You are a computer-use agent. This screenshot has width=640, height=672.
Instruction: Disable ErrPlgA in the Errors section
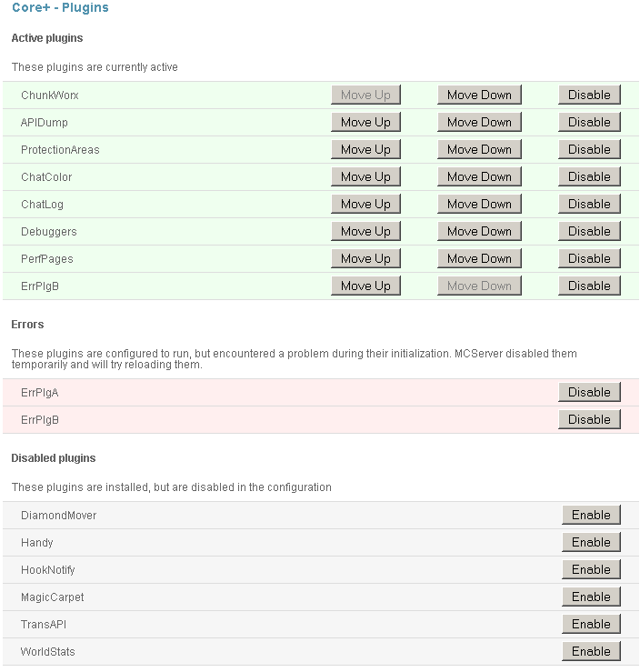point(589,392)
